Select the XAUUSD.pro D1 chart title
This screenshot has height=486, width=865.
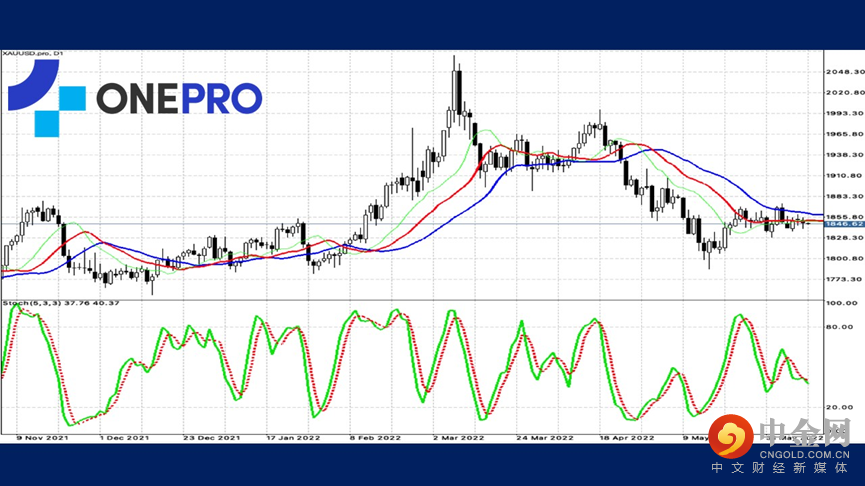[x=33, y=54]
